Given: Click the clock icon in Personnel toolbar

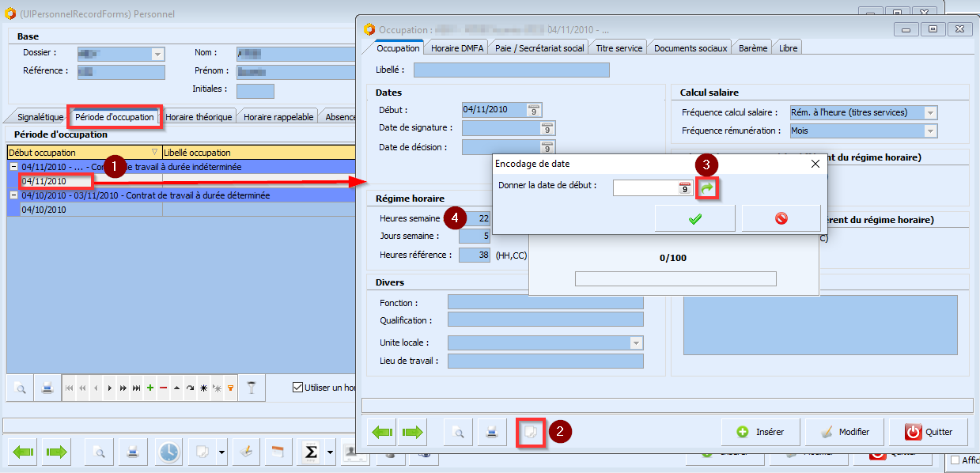Looking at the screenshot, I should [x=169, y=452].
